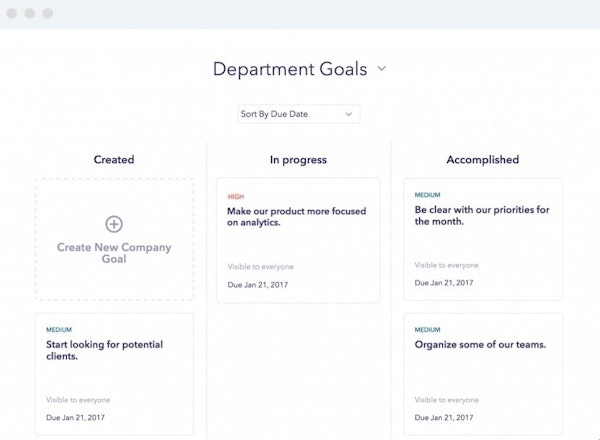Click due date on analytics goal card

pyautogui.click(x=256, y=284)
